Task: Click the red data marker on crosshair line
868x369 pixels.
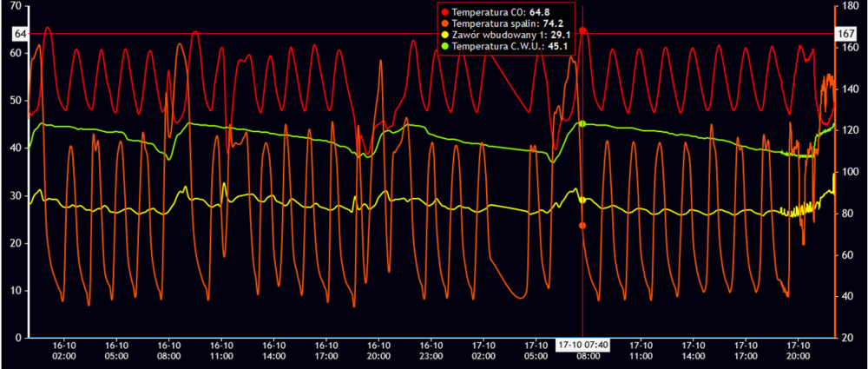Action: tap(582, 30)
